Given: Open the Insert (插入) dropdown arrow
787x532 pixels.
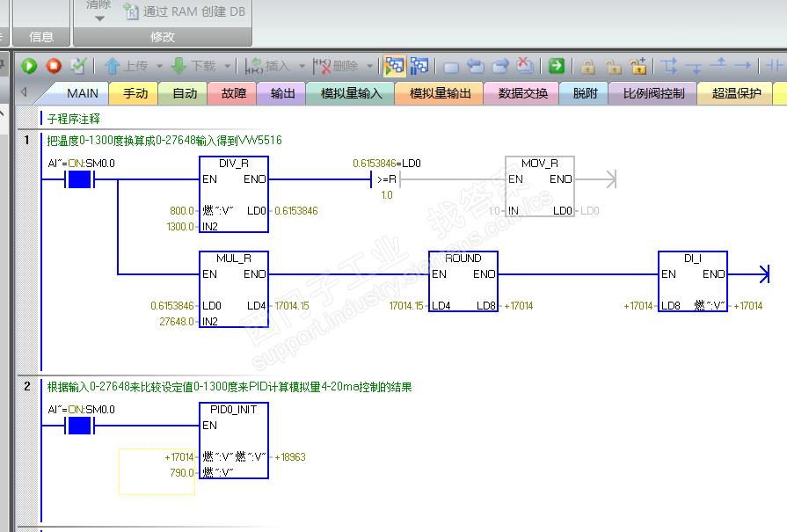Looking at the screenshot, I should [302, 66].
